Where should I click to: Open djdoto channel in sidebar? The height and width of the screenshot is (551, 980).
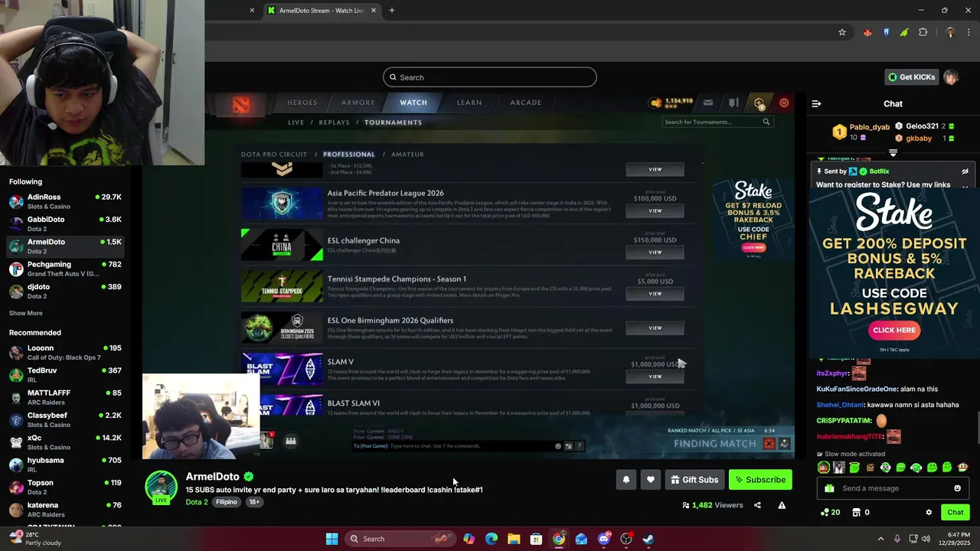[x=65, y=291]
